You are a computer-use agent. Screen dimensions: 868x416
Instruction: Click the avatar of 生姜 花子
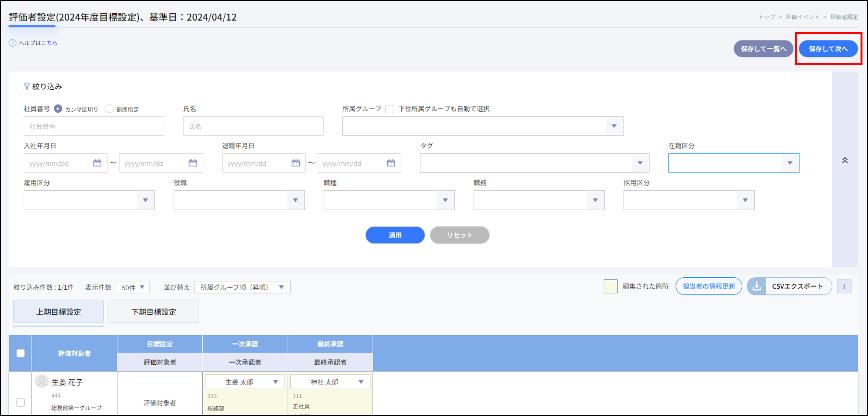click(41, 382)
